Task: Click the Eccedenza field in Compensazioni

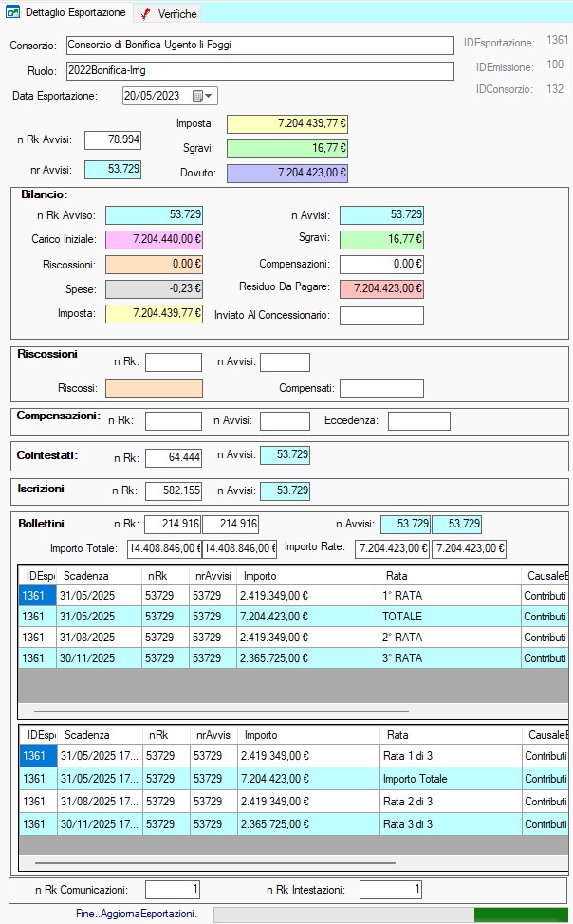Action: pos(418,421)
